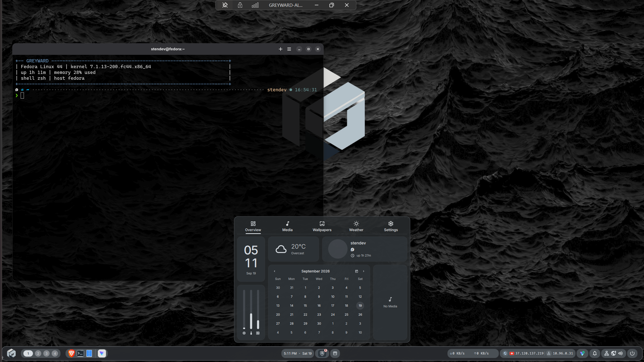Switch to workspace 2
Image resolution: width=644 pixels, height=362 pixels.
[38, 353]
